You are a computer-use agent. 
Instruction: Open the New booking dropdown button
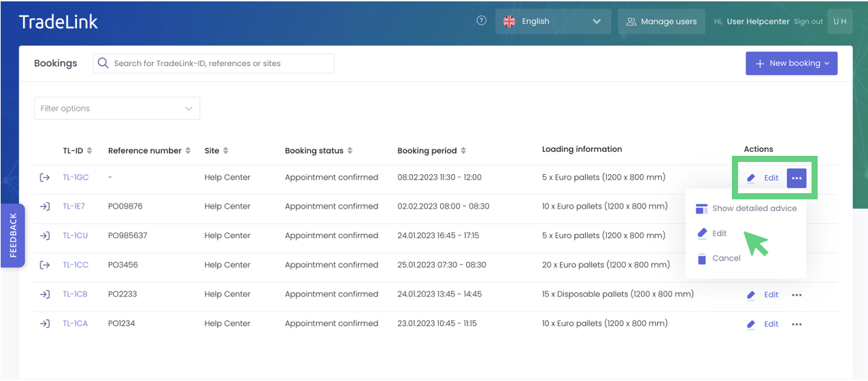click(791, 63)
